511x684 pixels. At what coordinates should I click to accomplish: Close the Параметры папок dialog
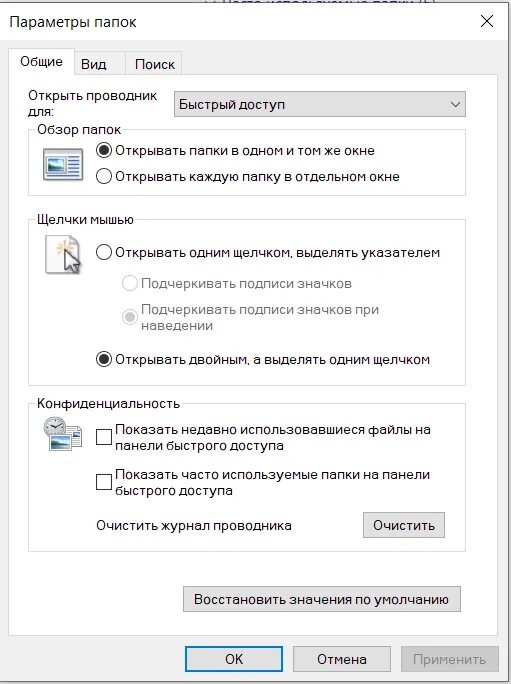click(487, 21)
